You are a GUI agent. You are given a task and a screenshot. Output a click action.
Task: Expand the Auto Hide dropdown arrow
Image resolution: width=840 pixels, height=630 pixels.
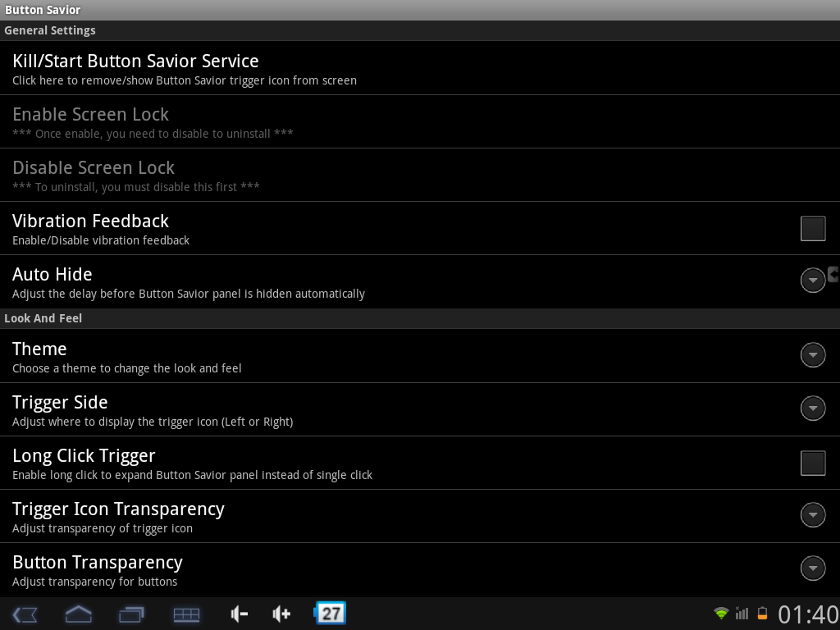pos(813,281)
